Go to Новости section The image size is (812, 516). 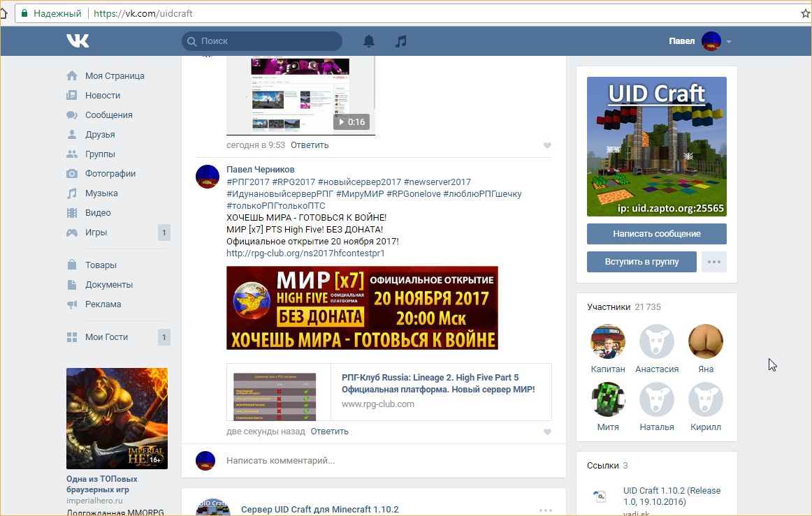pyautogui.click(x=103, y=95)
